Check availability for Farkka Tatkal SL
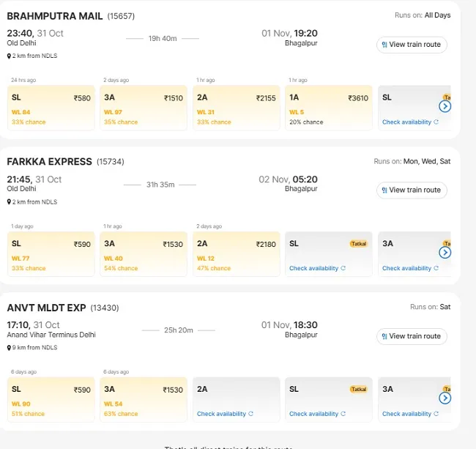This screenshot has height=449, width=476. (x=313, y=268)
